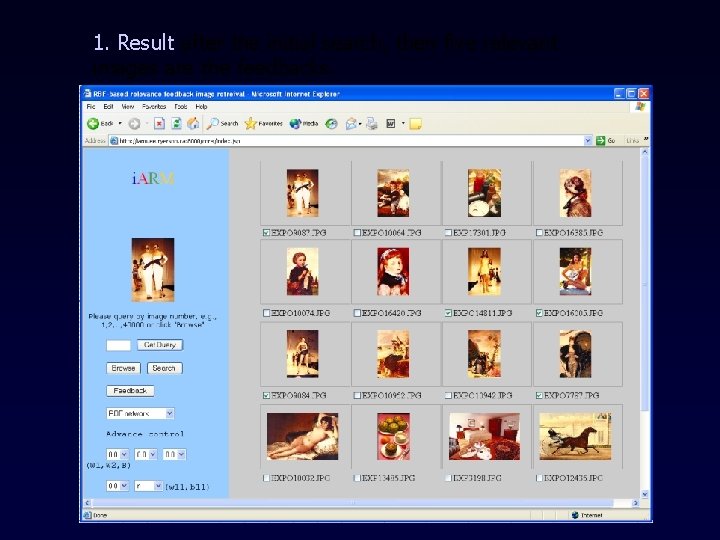Click the horizontal scrollbar track
Screen dimensions: 720x540
coord(363,503)
